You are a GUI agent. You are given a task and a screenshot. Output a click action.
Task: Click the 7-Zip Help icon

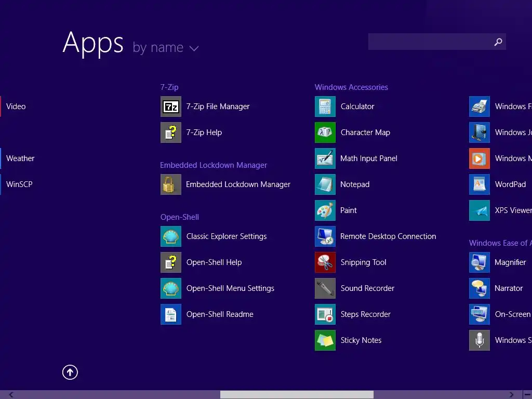click(170, 132)
